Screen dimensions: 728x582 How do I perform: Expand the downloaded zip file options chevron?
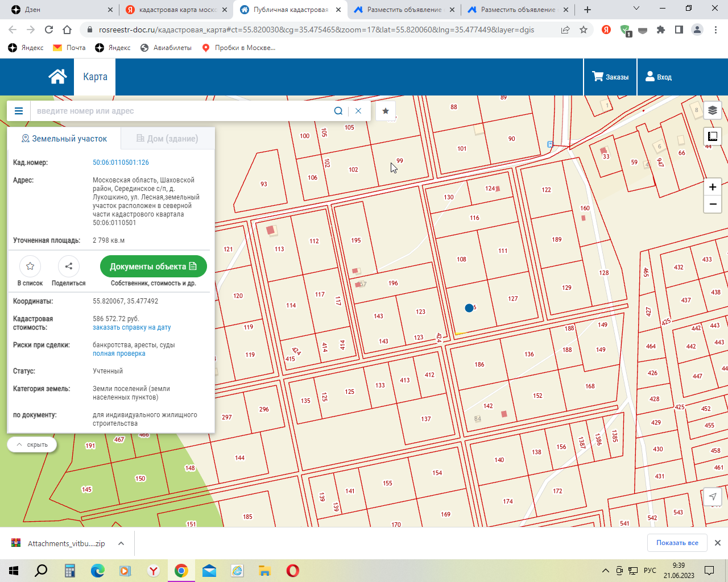point(121,543)
